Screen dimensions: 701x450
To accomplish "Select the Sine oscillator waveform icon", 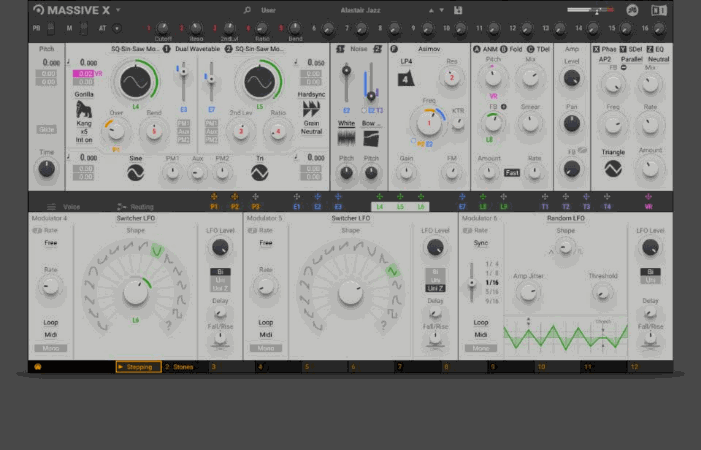I will (135, 173).
